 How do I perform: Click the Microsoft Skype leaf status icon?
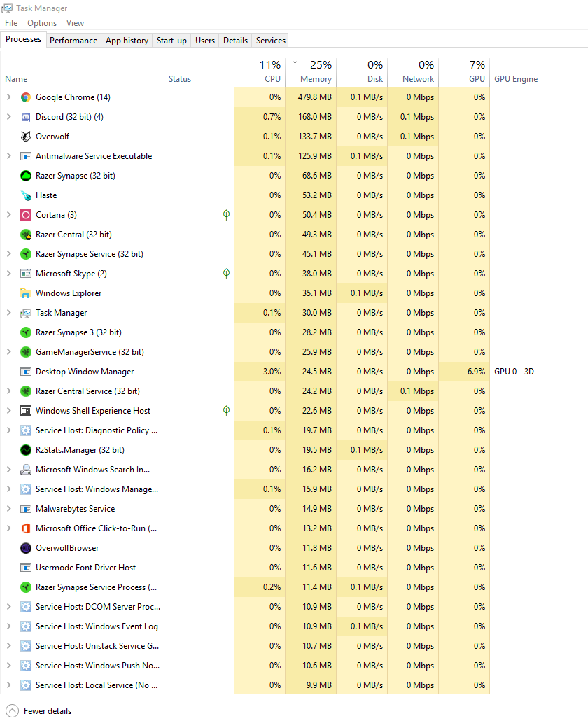[226, 274]
